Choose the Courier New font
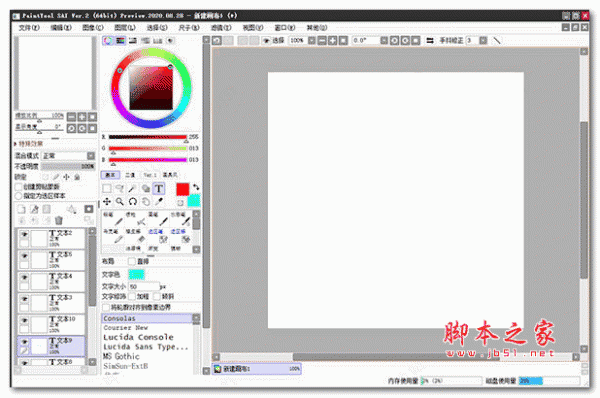600x398 pixels. point(148,328)
